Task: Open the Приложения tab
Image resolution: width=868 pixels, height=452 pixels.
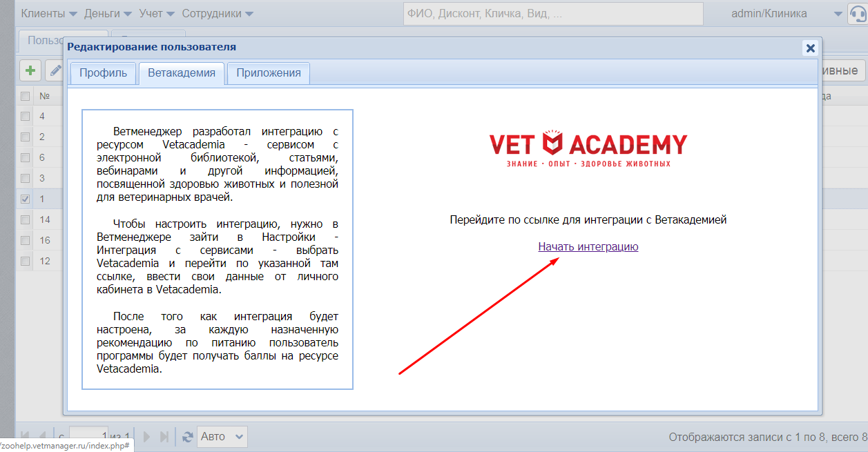Action: click(269, 73)
